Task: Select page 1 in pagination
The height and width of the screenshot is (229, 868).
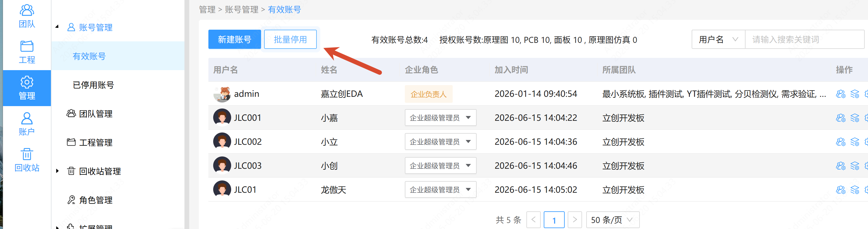Action: tap(554, 220)
